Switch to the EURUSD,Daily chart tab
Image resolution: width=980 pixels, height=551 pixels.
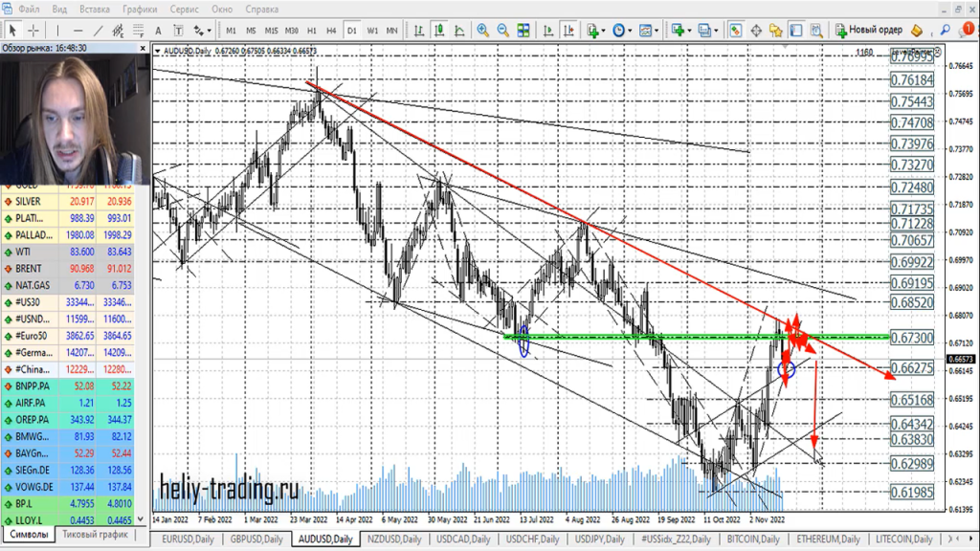(x=189, y=540)
